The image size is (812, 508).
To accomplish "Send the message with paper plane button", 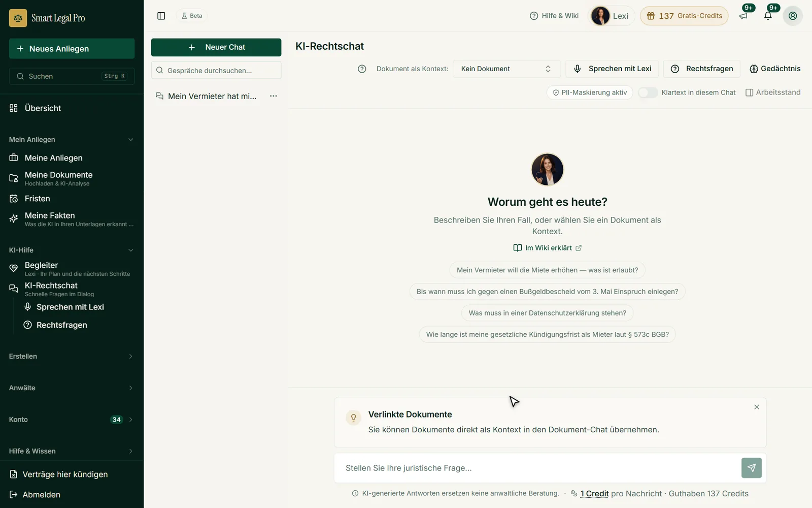I will pos(752,468).
